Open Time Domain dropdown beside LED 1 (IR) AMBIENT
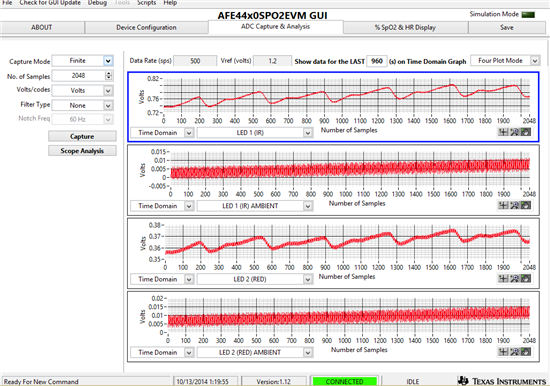The height and width of the screenshot is (386, 550). click(162, 206)
